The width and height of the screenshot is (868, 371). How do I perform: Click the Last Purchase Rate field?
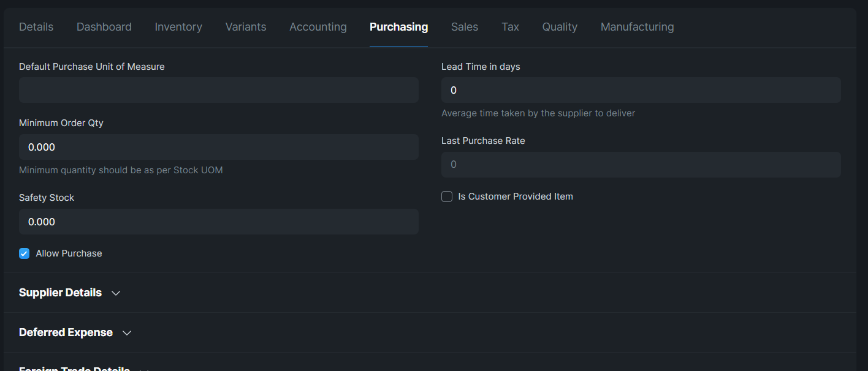641,165
